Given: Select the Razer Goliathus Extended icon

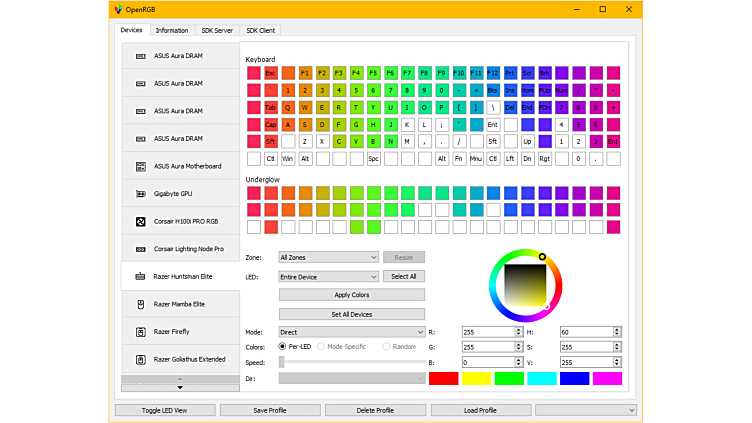Looking at the screenshot, I should (x=141, y=359).
